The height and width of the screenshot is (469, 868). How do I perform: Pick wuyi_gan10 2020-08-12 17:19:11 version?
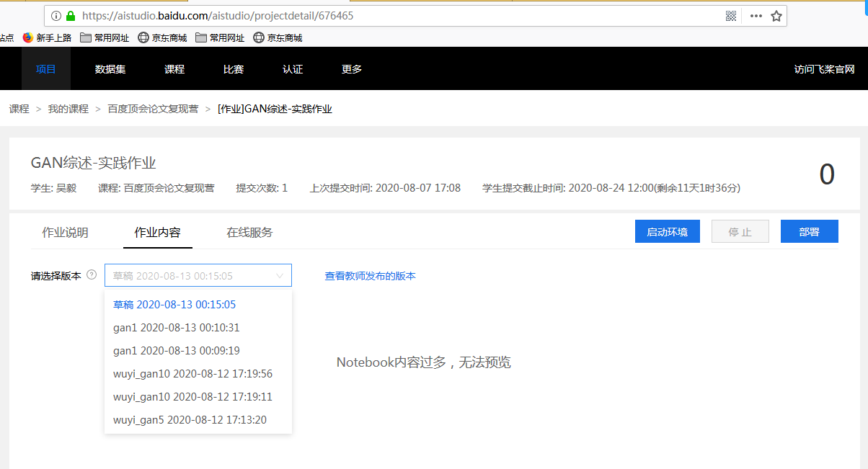coord(198,397)
